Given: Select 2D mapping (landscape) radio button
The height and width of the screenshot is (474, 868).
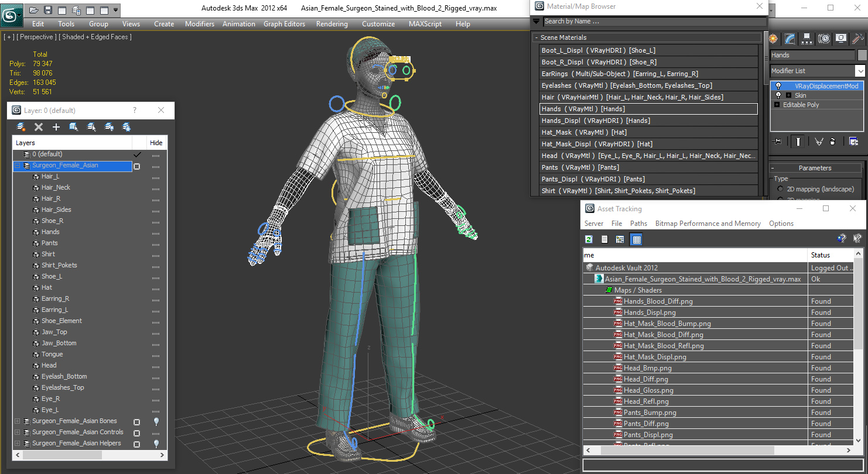Looking at the screenshot, I should click(780, 189).
